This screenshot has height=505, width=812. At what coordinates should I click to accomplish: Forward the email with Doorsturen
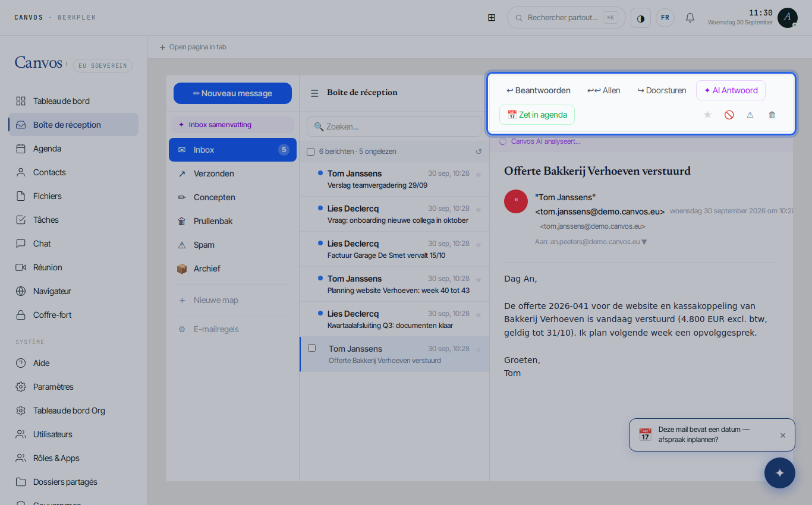coord(662,90)
